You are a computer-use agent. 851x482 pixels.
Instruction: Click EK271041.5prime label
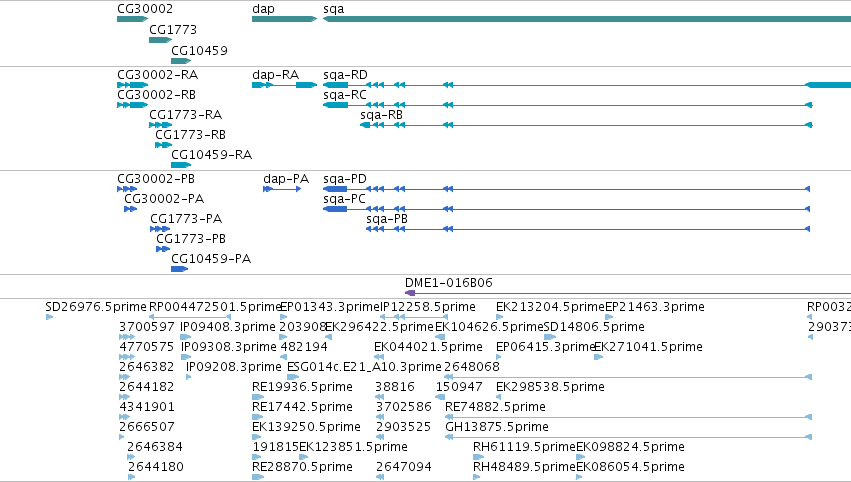649,347
